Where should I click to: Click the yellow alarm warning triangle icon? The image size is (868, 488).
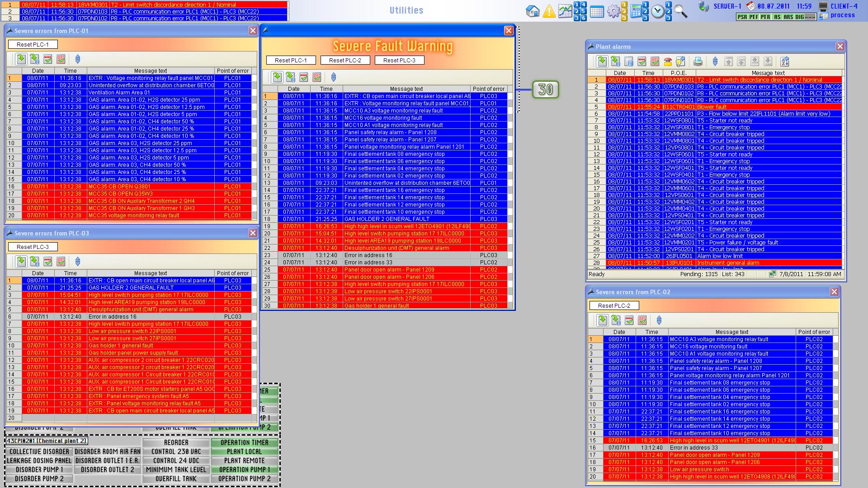click(549, 11)
